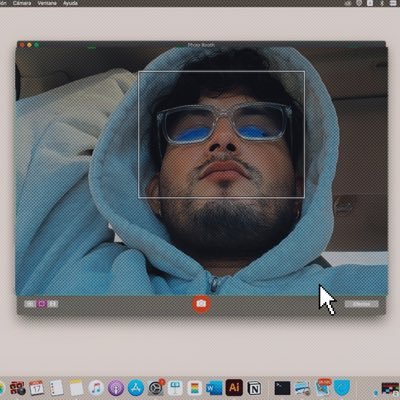Viewport: 400px width, 400px height.
Task: Open Reminders from the Dock
Action: (56, 388)
